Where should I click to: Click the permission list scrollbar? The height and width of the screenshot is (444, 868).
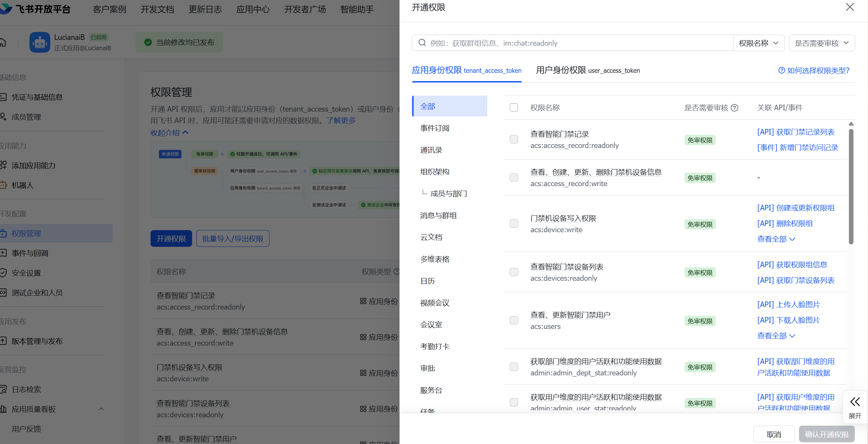click(x=851, y=186)
